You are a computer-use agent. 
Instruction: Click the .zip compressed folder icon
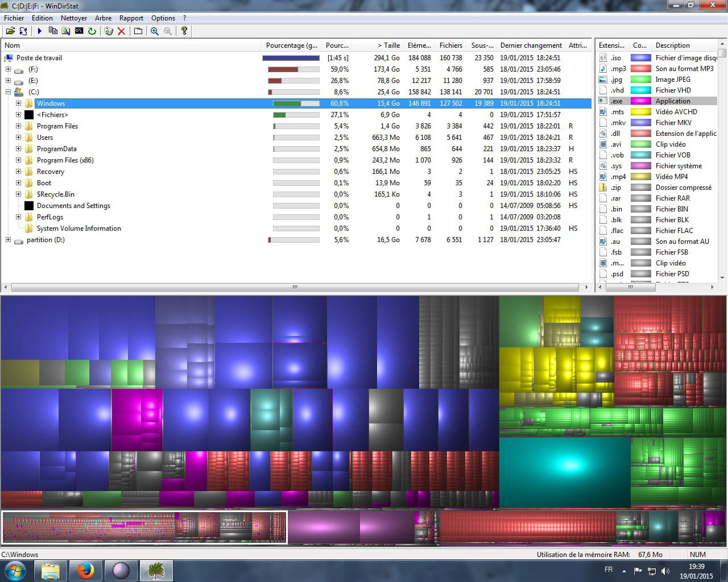point(603,188)
